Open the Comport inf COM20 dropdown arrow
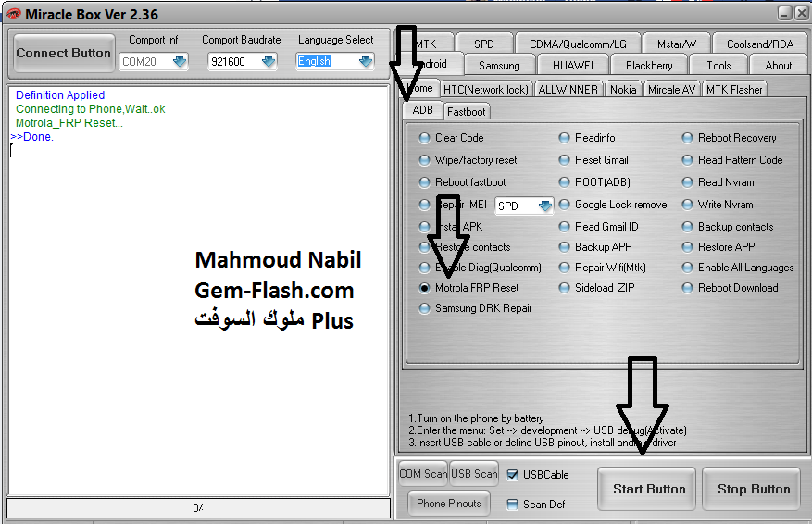812x524 pixels. (180, 62)
